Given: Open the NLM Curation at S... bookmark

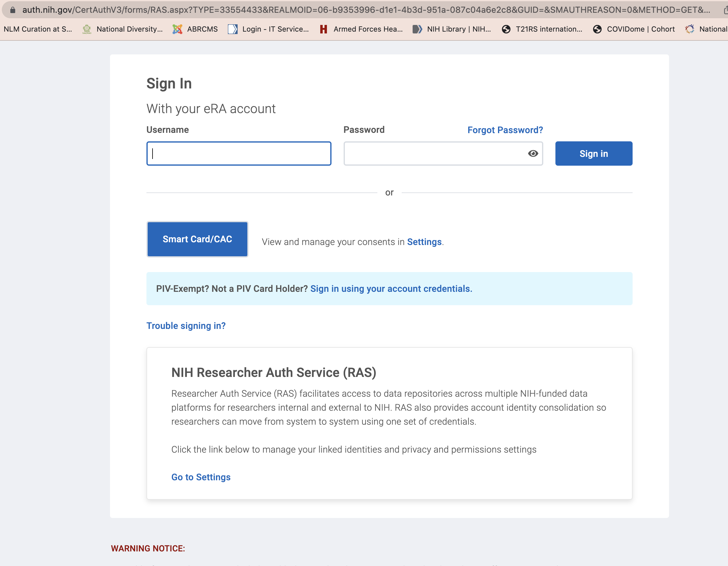Looking at the screenshot, I should (x=38, y=29).
